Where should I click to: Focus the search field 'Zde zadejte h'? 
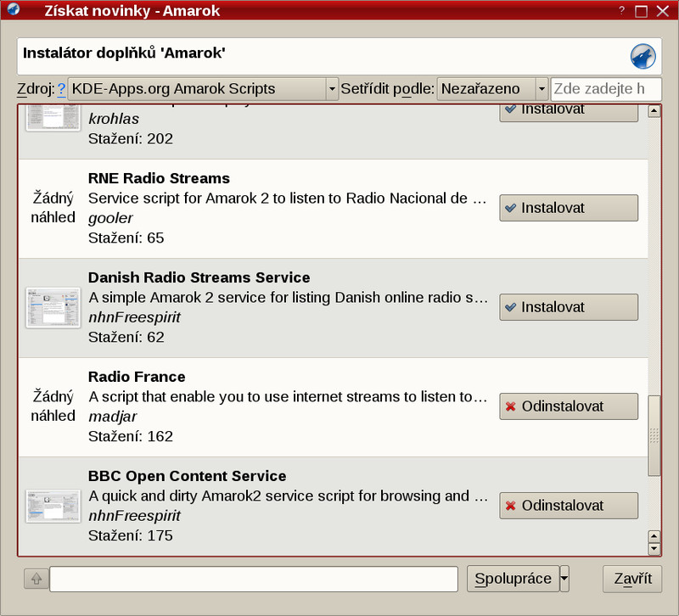(x=606, y=89)
